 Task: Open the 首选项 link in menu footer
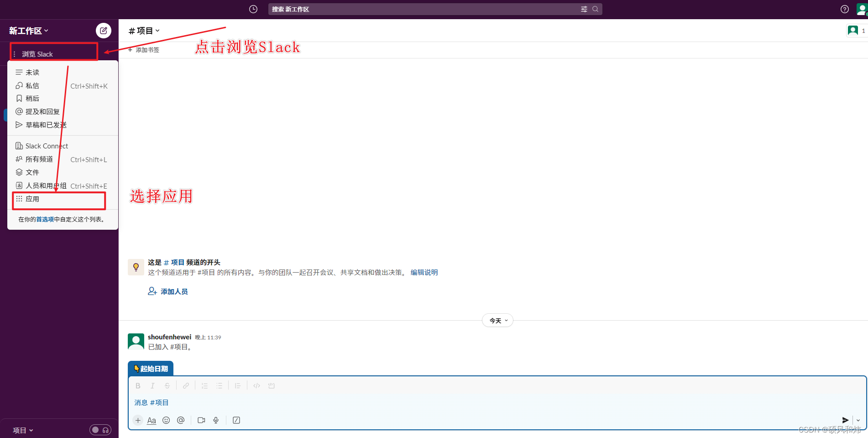point(45,219)
